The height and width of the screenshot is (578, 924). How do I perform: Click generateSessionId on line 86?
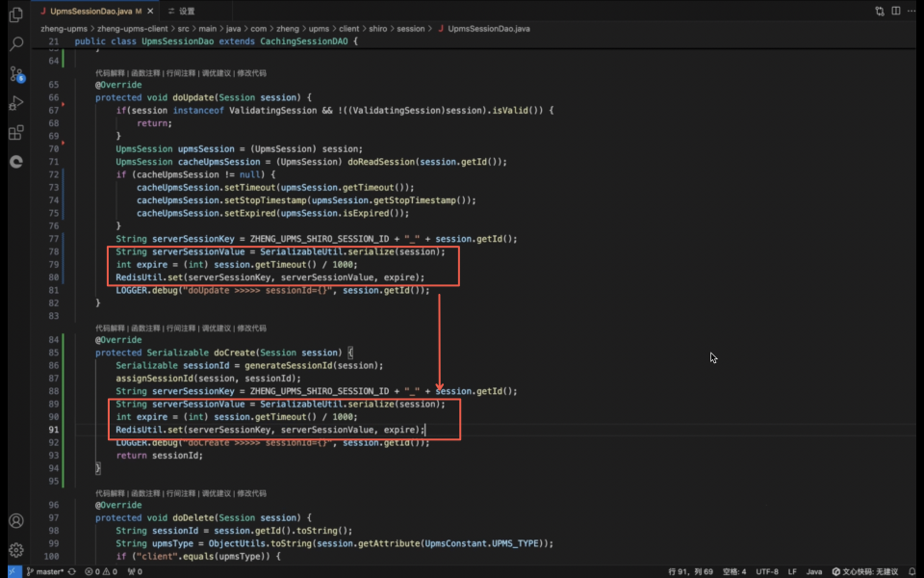[289, 366]
